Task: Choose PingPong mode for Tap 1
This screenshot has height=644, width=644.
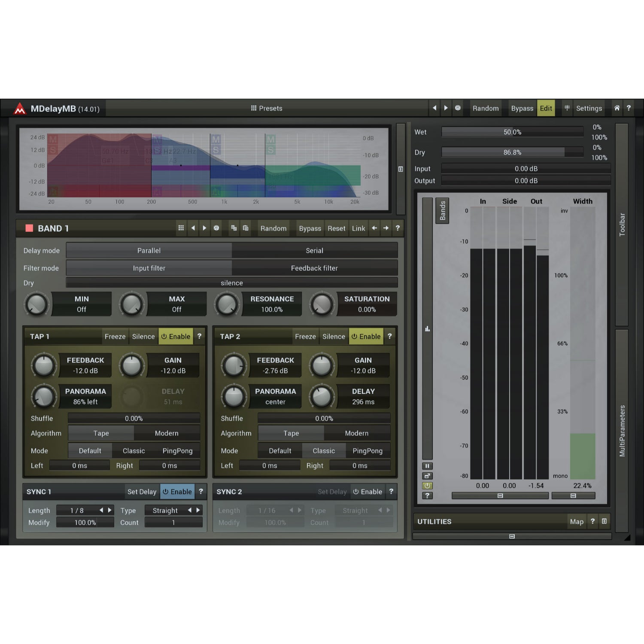Action: pos(178,451)
